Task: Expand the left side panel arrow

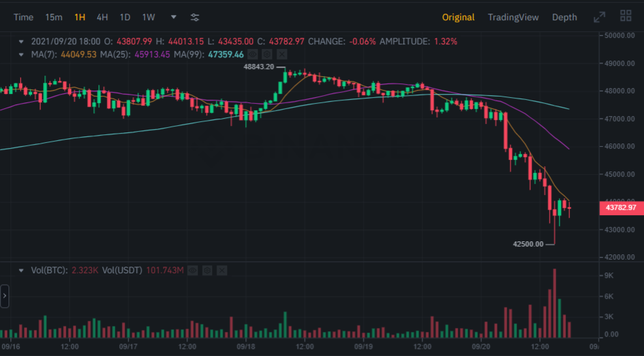Action: click(5, 295)
